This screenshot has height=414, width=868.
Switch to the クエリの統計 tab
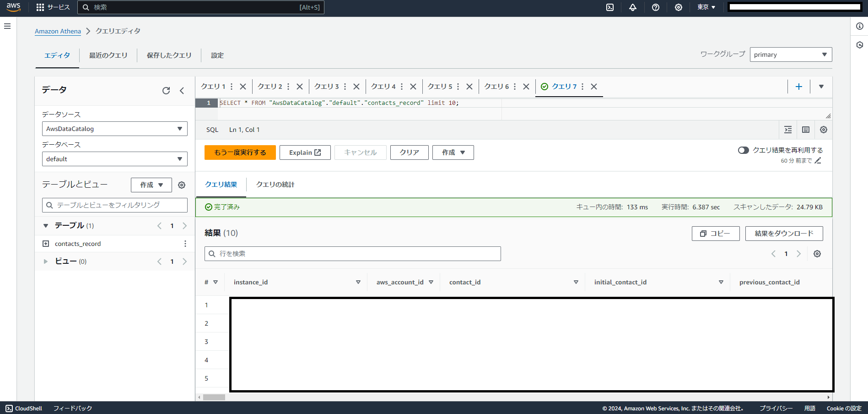click(275, 185)
